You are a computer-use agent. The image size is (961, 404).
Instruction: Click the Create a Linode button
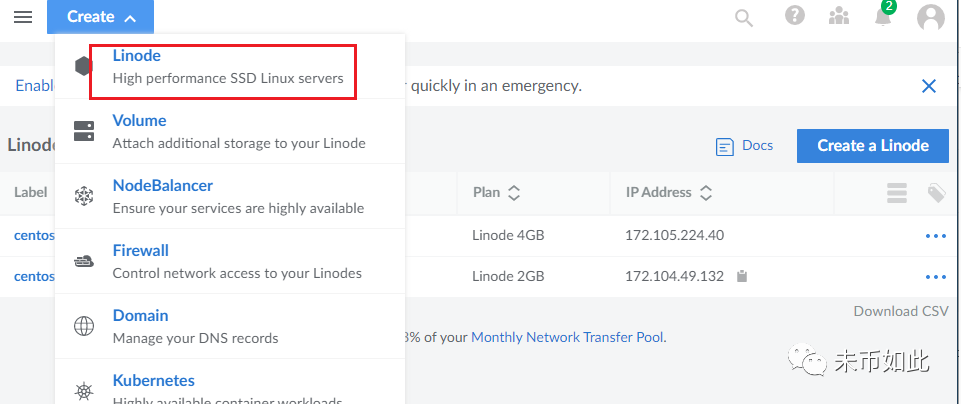[x=872, y=145]
